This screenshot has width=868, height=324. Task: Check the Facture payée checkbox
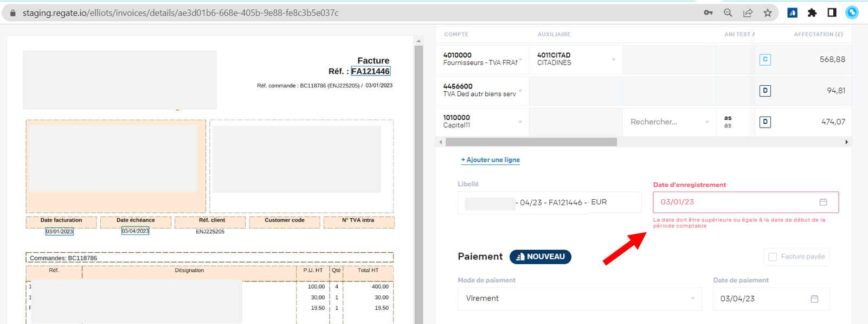point(773,257)
